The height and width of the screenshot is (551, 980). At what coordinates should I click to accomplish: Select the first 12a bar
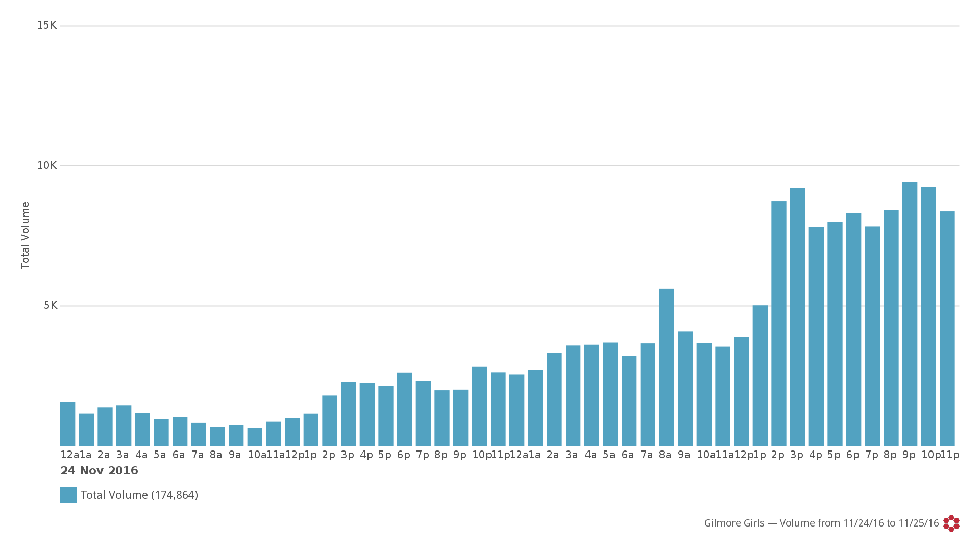[68, 424]
